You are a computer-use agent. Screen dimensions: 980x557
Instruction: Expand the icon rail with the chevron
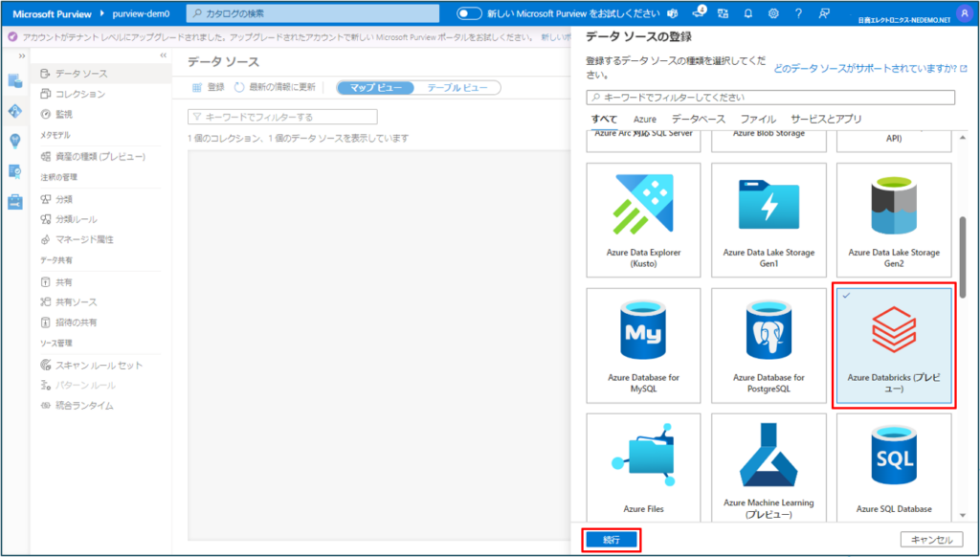pos(22,56)
